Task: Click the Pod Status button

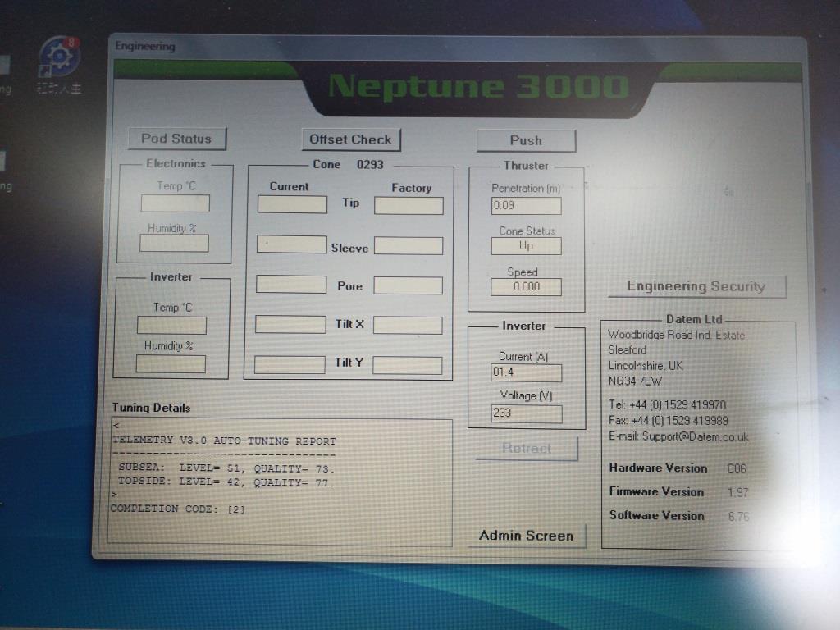Action: pyautogui.click(x=176, y=139)
